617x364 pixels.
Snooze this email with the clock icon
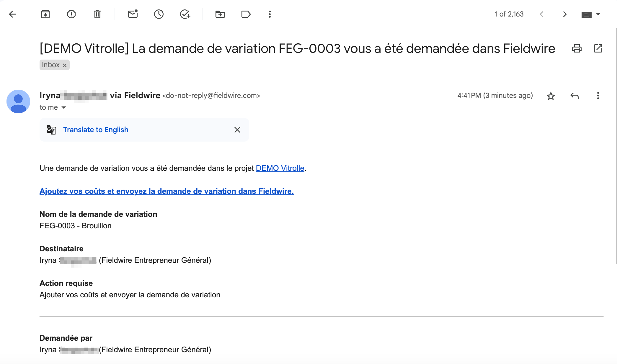pyautogui.click(x=159, y=14)
